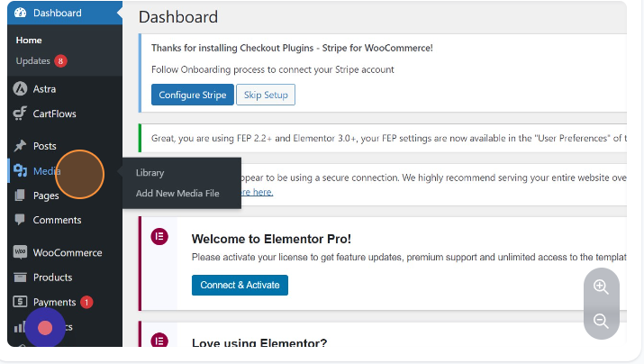644x364 pixels.
Task: Click the Comments bubble icon
Action: 20,220
